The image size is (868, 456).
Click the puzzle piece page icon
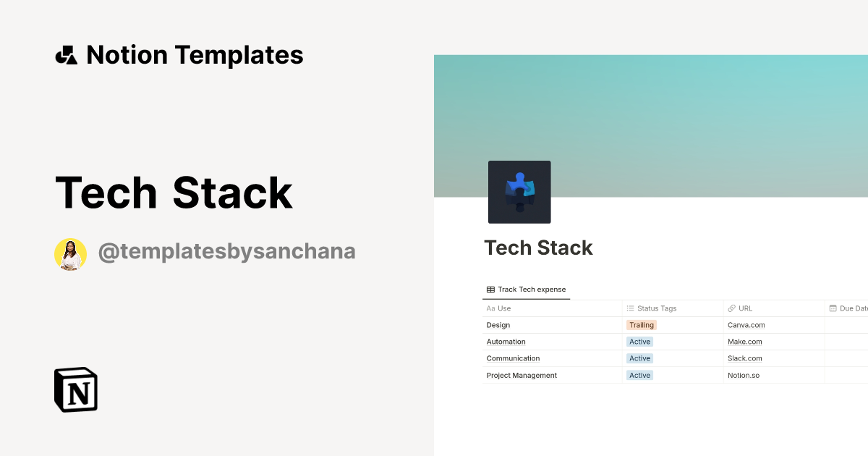[519, 191]
